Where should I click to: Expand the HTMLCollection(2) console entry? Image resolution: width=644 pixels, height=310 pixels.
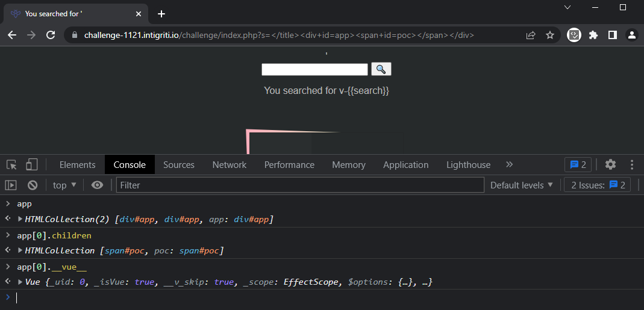pyautogui.click(x=21, y=219)
